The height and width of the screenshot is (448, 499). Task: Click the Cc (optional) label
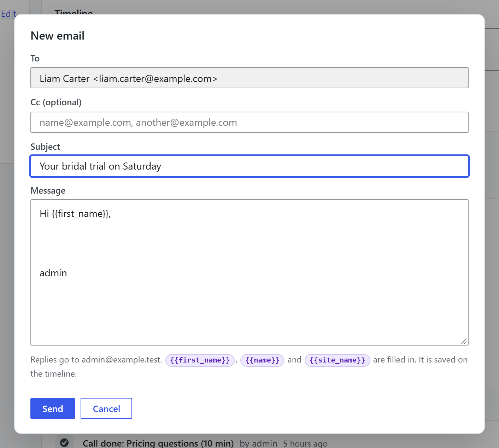[56, 102]
